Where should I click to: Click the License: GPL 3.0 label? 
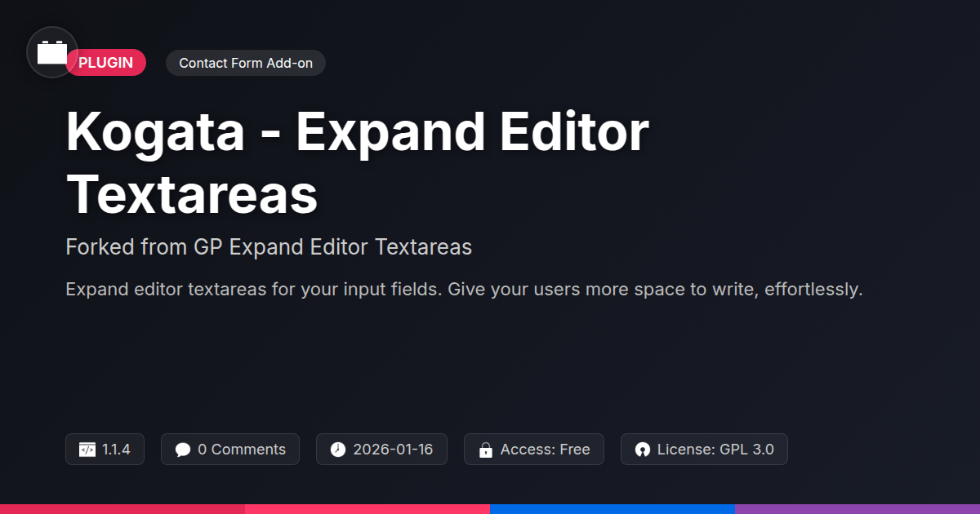(715, 450)
